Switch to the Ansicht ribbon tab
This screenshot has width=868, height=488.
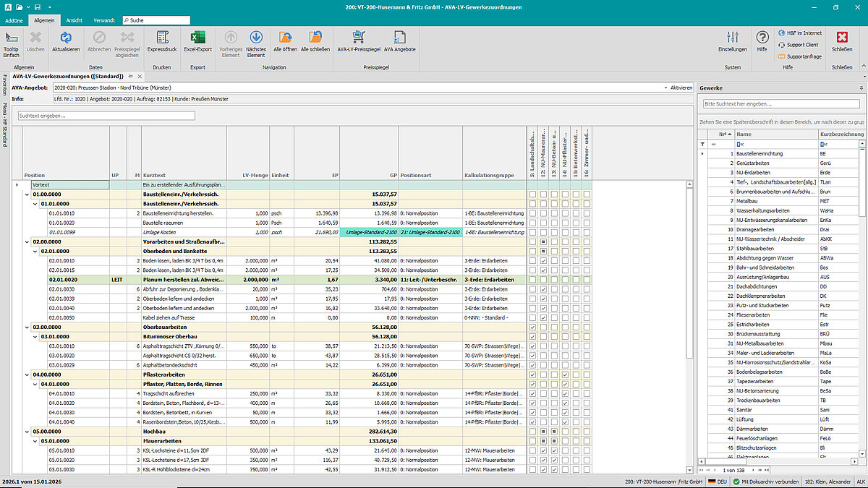[74, 20]
